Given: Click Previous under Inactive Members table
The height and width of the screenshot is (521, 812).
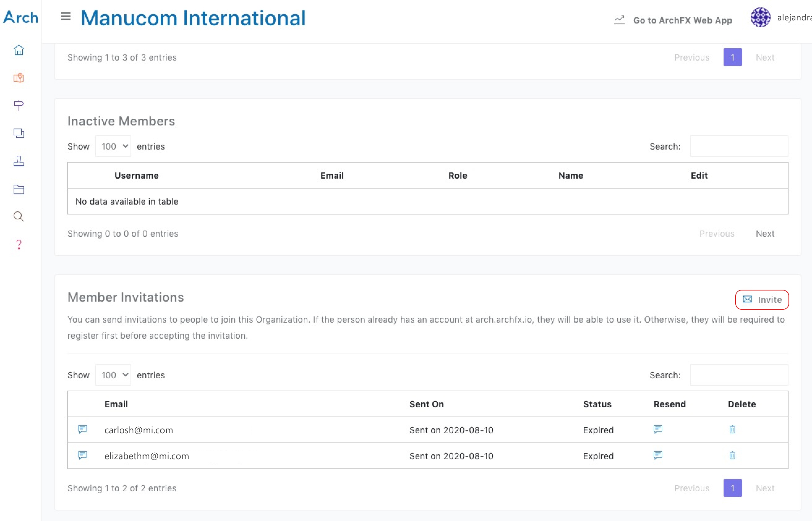Looking at the screenshot, I should [x=716, y=233].
